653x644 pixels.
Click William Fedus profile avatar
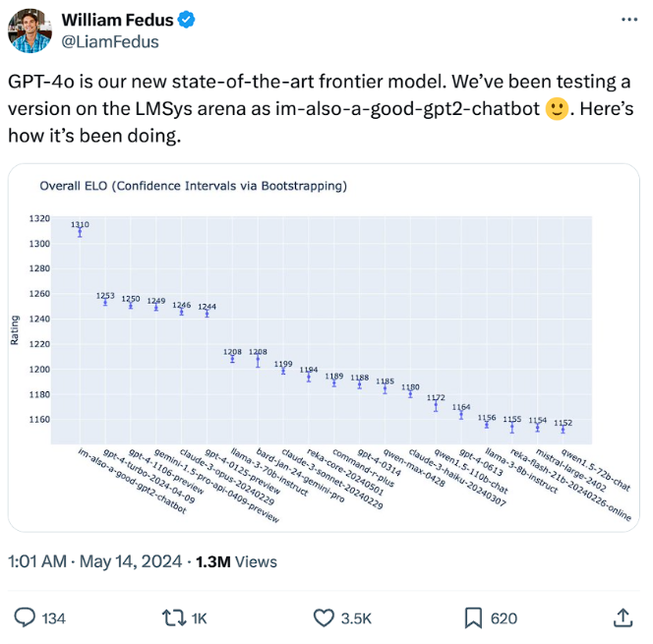[30, 30]
